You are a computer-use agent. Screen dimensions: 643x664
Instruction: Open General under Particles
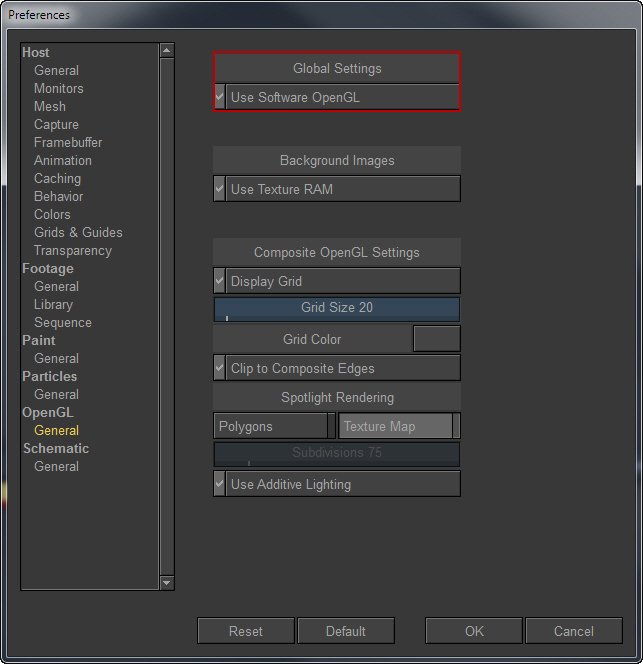56,394
